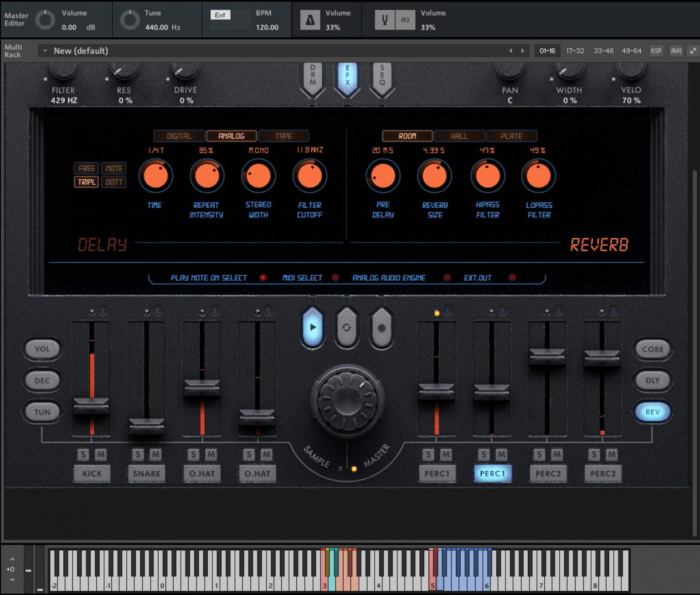Screen dimensions: 700x595
Task: Click the next preset arrow
Action: pos(523,51)
